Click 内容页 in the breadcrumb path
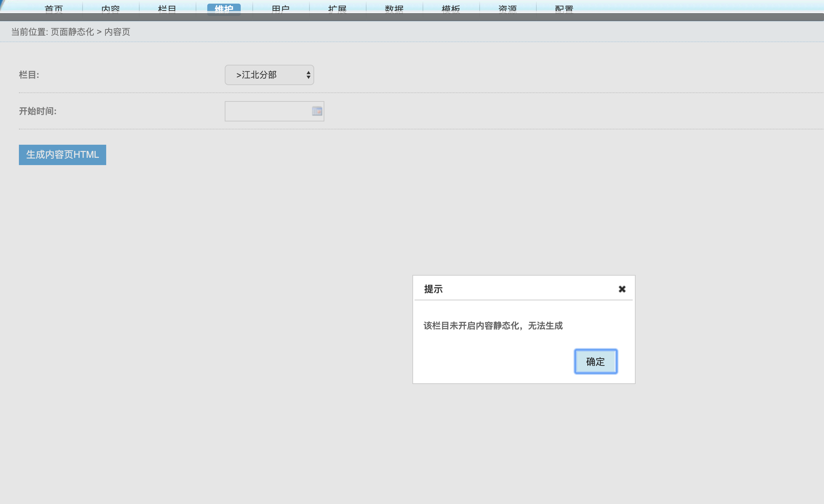 (117, 32)
